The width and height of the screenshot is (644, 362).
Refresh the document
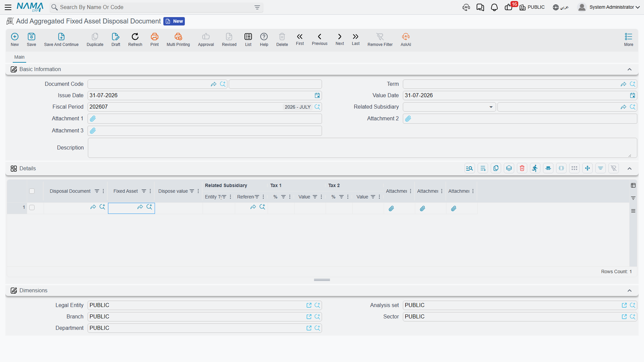coord(135,40)
